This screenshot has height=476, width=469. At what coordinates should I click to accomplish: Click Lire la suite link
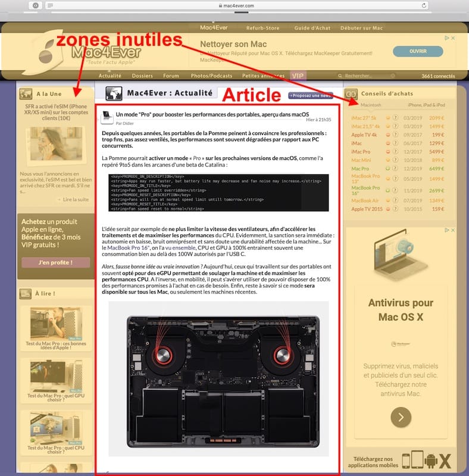76,199
